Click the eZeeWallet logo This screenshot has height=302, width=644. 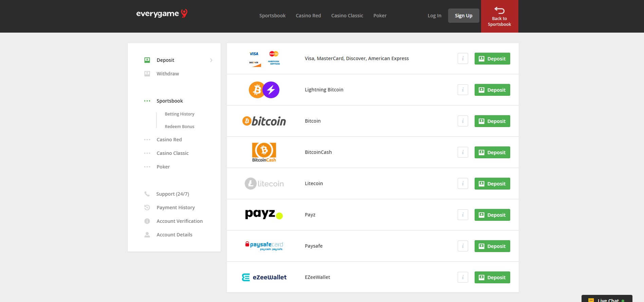tap(264, 277)
